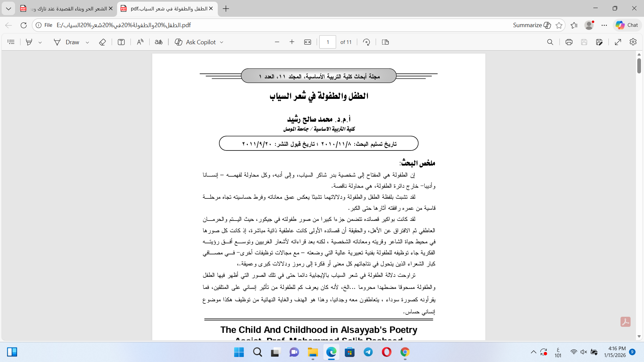Viewport: 644px width, 362px height.
Task: Rotate the PDF page
Action: (367, 42)
